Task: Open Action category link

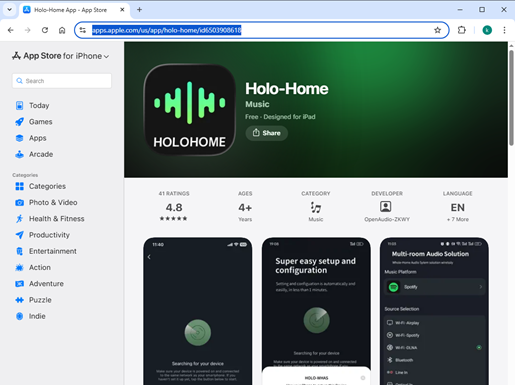Action: pos(40,268)
